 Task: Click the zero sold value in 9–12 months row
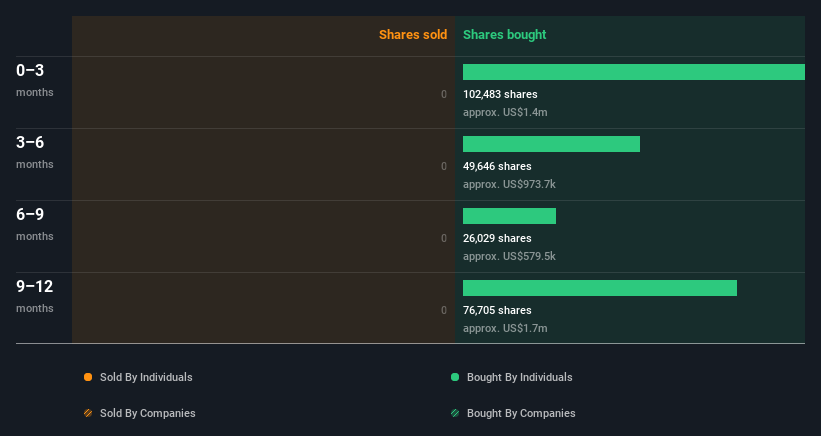pos(444,310)
